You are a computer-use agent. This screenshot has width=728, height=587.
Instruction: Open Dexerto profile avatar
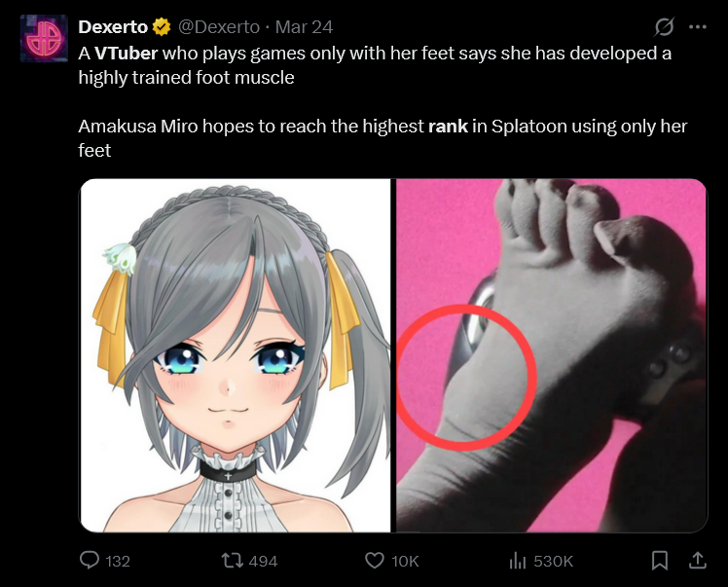click(44, 38)
